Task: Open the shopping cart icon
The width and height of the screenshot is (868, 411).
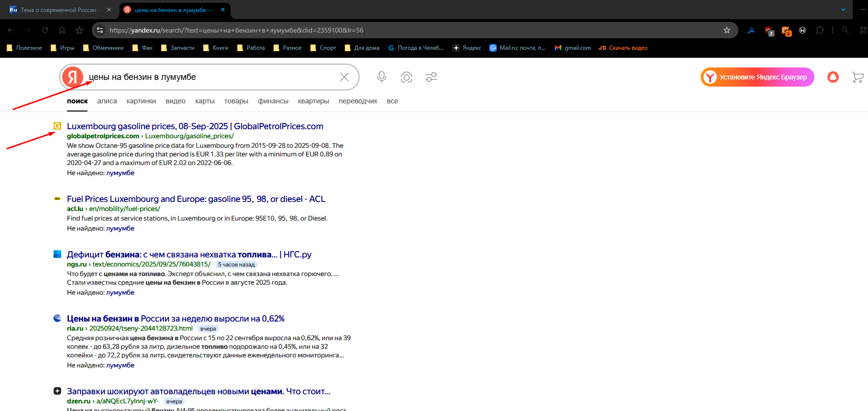Action: (x=857, y=77)
